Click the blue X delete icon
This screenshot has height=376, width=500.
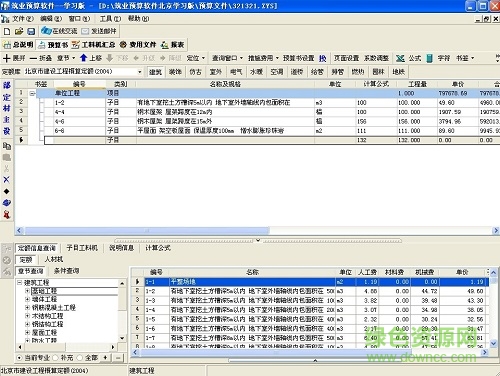tap(7, 180)
